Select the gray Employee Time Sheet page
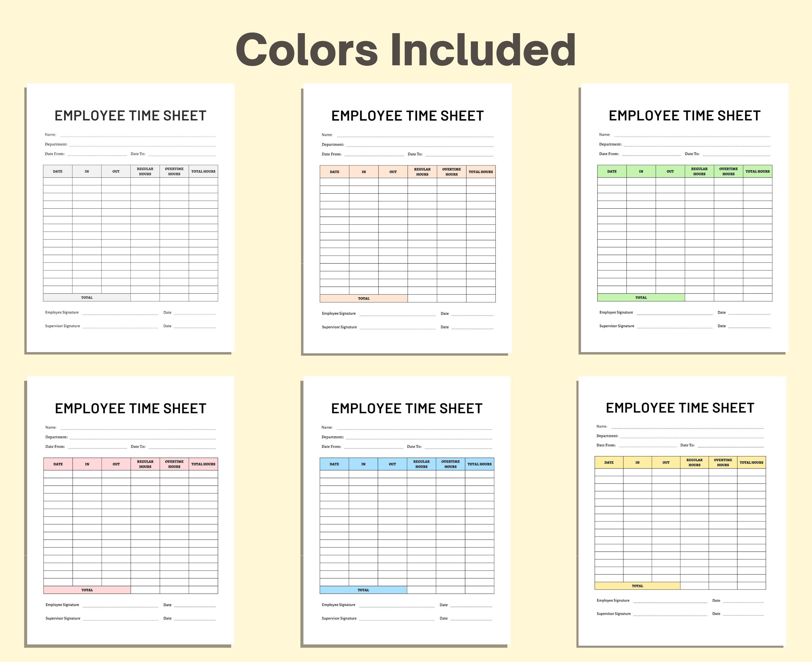The height and width of the screenshot is (662, 812). [x=130, y=218]
